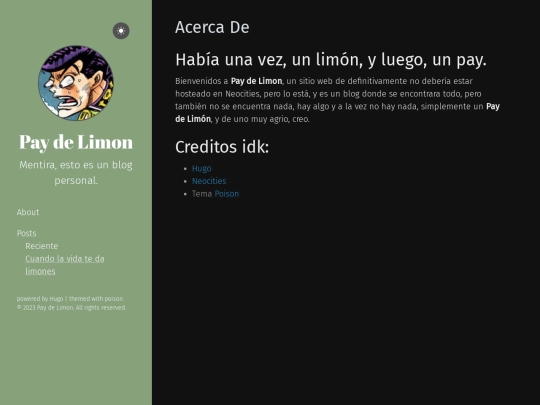
Task: Open the Pay de Limon site title
Action: 76,142
